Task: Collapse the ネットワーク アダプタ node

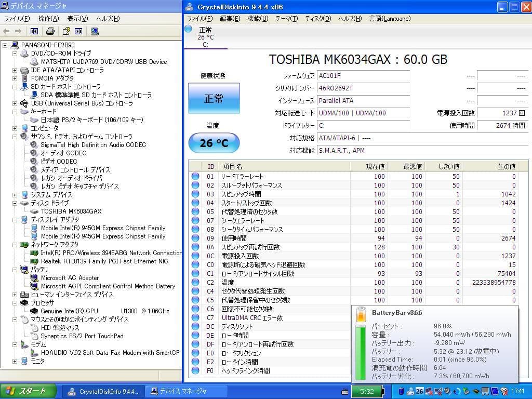Action: 15,245
